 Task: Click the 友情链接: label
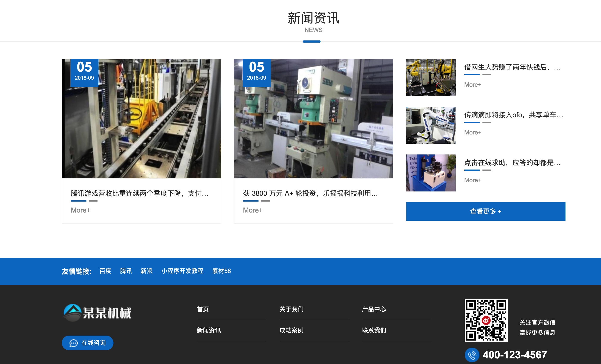point(77,271)
